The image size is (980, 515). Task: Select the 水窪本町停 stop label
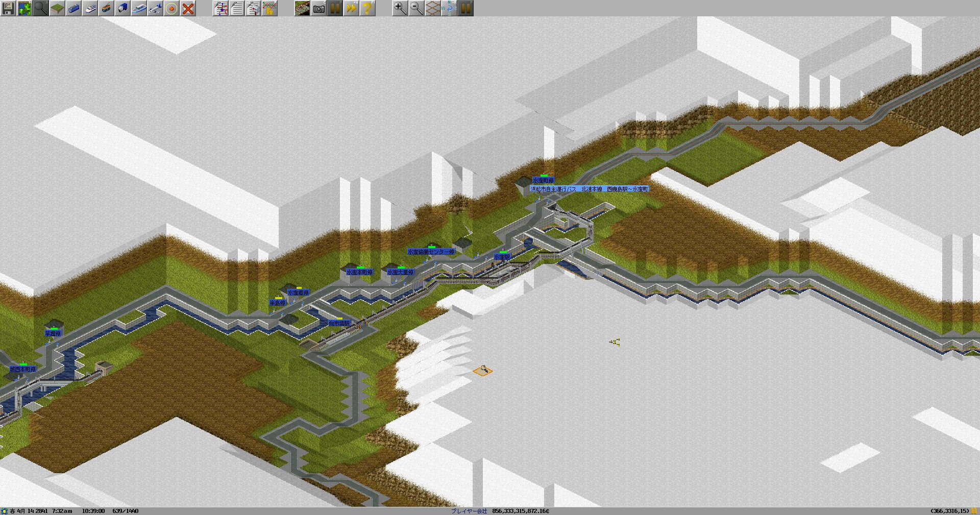click(359, 272)
